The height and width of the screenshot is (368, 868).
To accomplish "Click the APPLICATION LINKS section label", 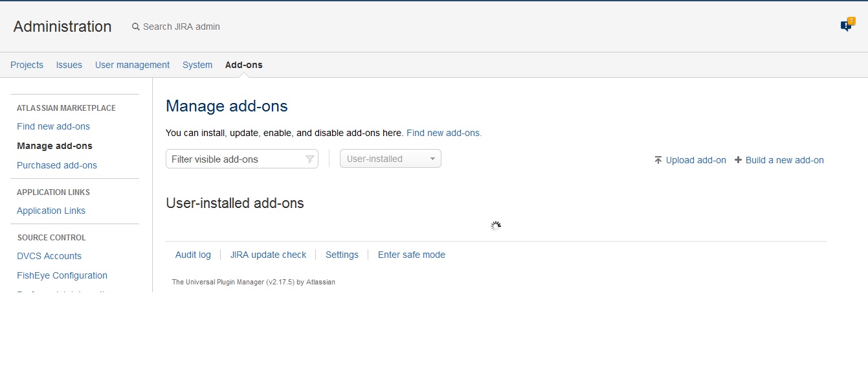I will (x=53, y=192).
